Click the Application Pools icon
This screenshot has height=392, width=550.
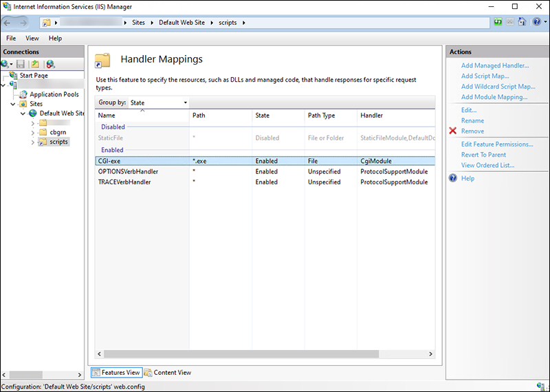click(x=23, y=94)
